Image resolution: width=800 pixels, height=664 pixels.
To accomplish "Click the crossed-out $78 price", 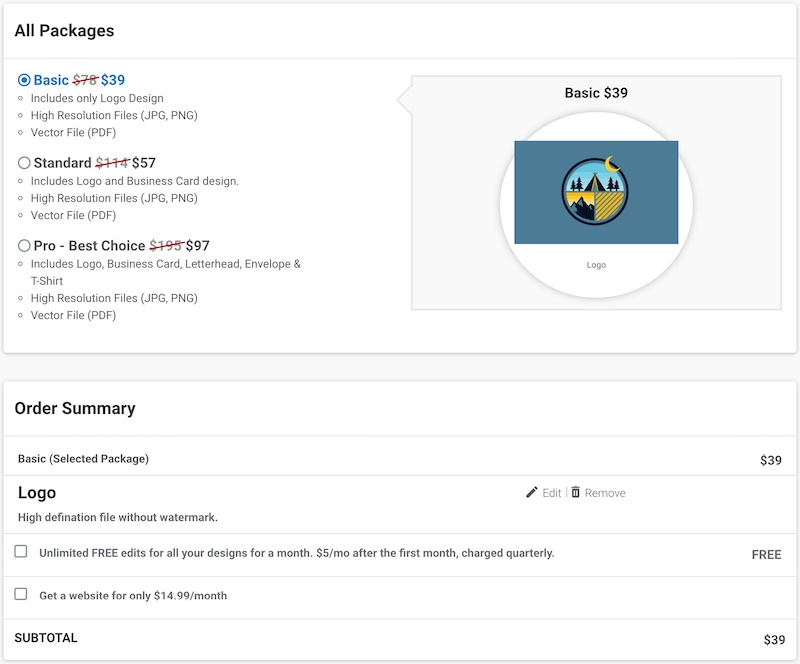I will pyautogui.click(x=85, y=80).
